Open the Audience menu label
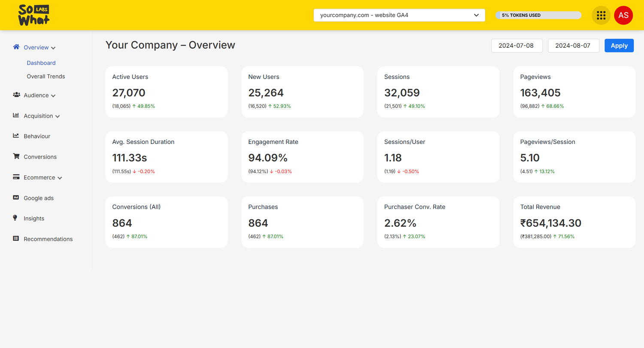This screenshot has height=348, width=644. click(x=36, y=95)
